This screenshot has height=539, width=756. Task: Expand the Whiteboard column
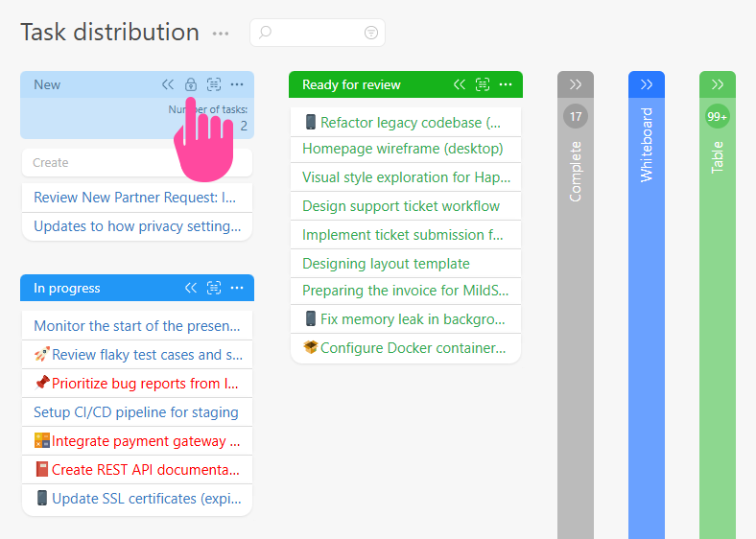pos(647,84)
